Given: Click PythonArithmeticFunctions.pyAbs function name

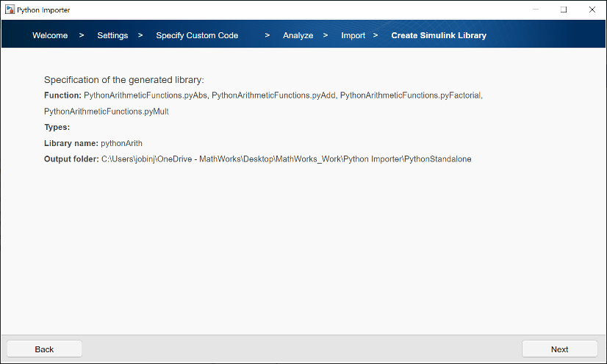Looking at the screenshot, I should [146, 95].
